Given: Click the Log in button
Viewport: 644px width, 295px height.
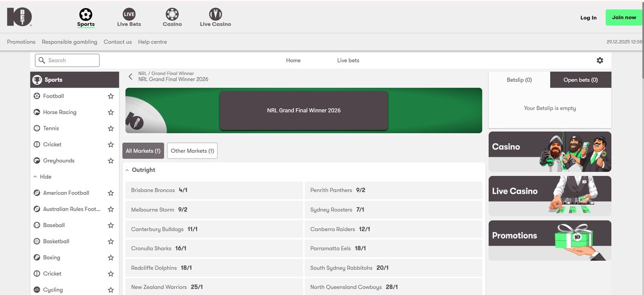Looking at the screenshot, I should click(x=588, y=18).
